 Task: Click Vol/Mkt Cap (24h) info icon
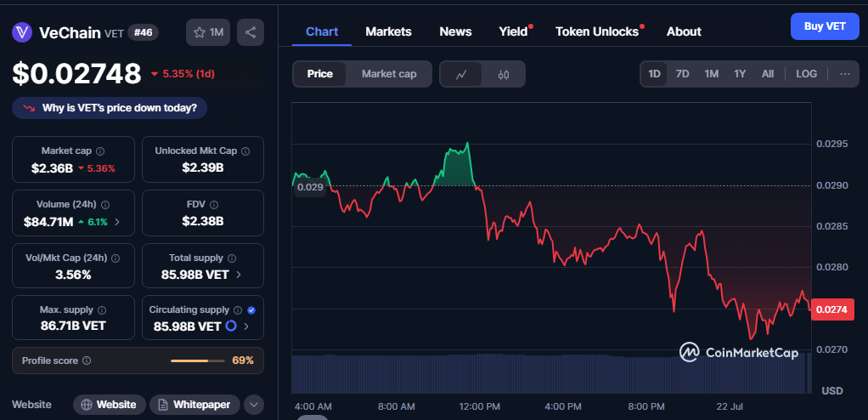click(x=116, y=258)
